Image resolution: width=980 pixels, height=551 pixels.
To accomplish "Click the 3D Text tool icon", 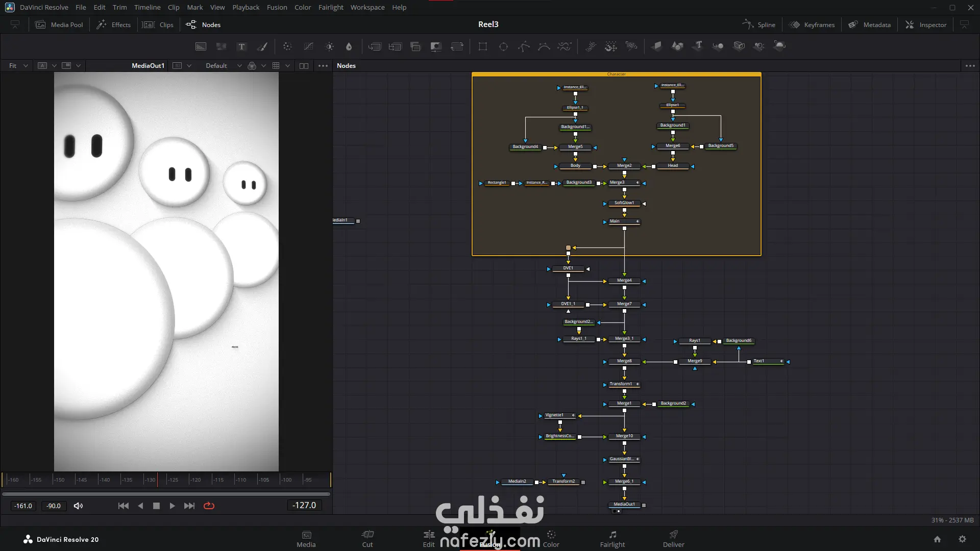I will click(x=698, y=46).
